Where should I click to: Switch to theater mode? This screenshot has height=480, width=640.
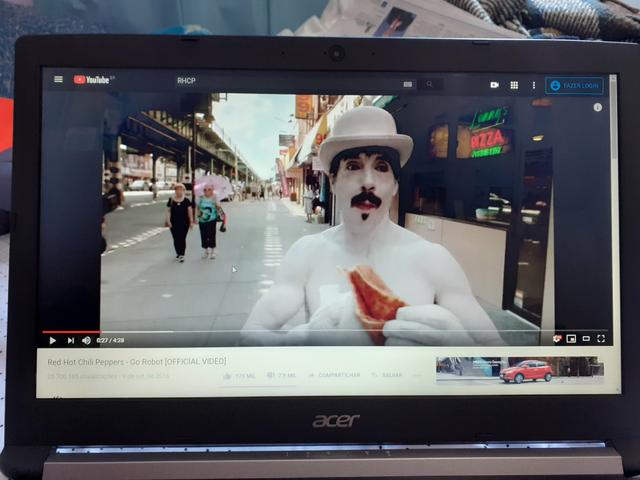(x=586, y=339)
